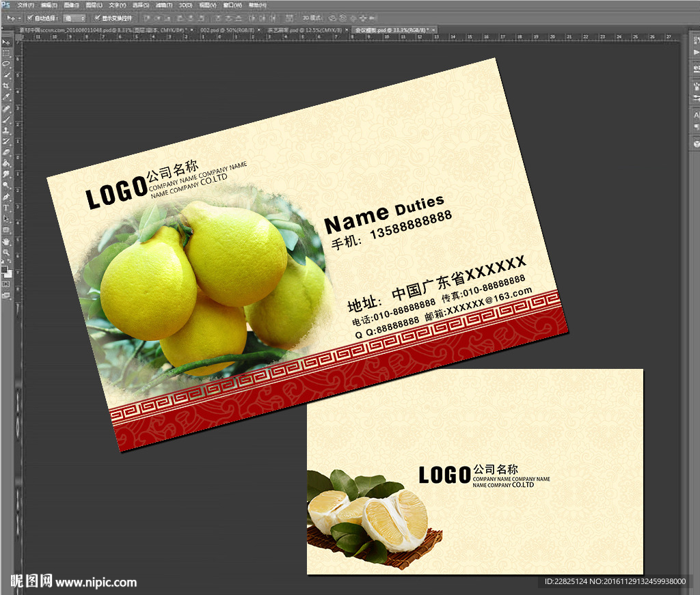
Task: Click the 3D rotate mode icon
Action: (332, 18)
